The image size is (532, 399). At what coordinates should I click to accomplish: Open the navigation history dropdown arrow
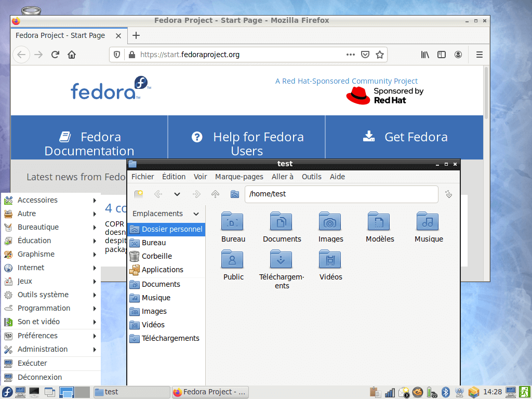tap(177, 194)
